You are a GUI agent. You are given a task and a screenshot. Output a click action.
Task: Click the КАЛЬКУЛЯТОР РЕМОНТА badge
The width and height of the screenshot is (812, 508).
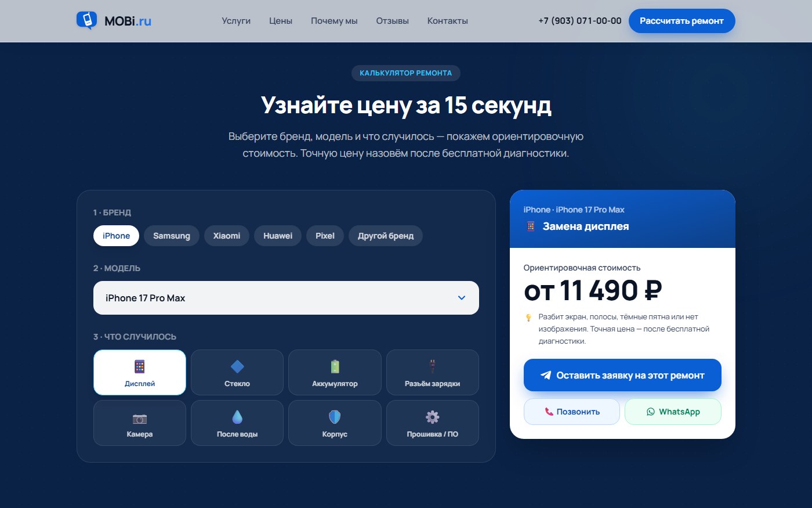click(x=405, y=73)
